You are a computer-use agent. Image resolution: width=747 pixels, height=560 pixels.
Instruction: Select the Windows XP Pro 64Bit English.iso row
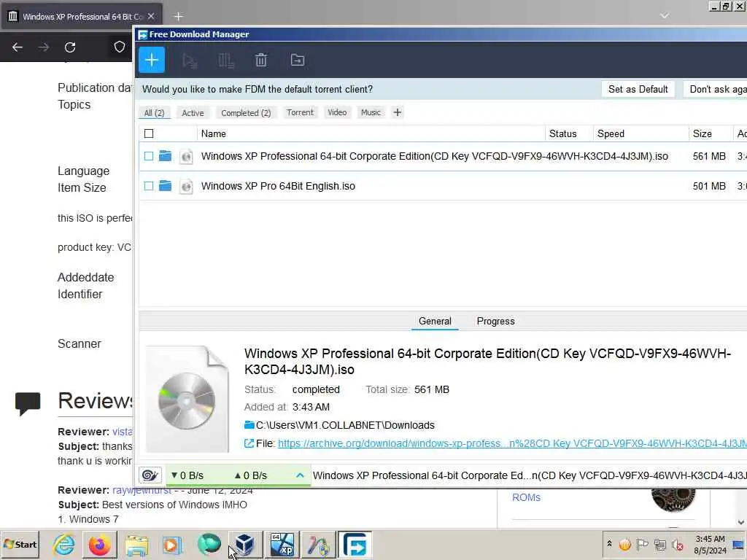(x=443, y=186)
